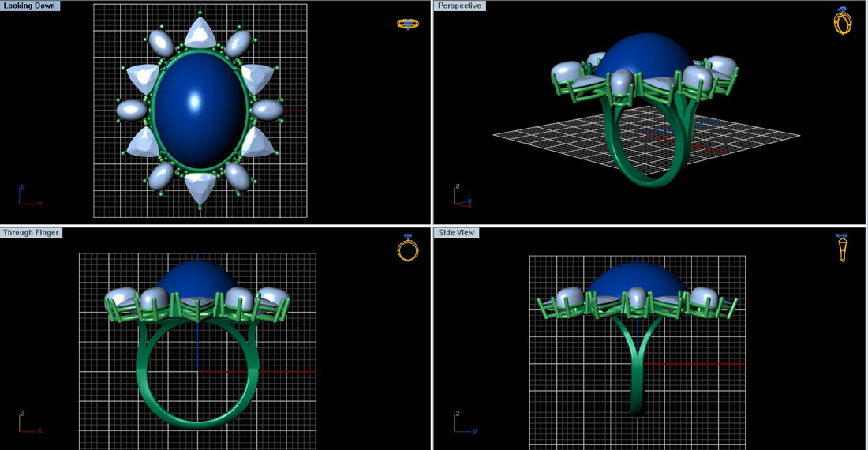This screenshot has width=868, height=450.
Task: Click the ring icon in the Through Finger viewport corner
Action: click(407, 248)
